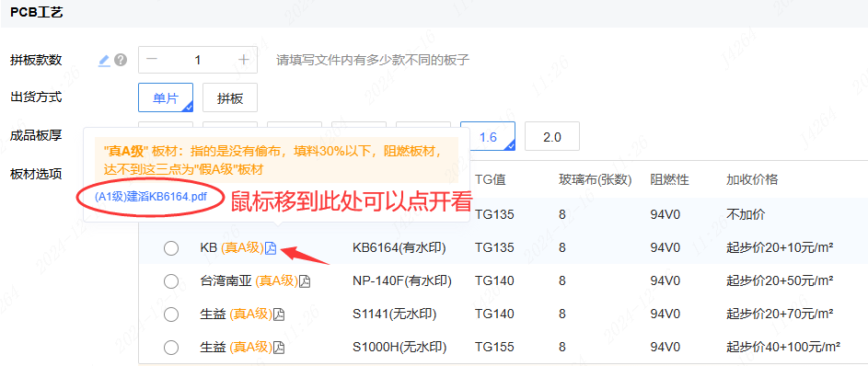The width and height of the screenshot is (868, 366).
Task: Select the radio button for S1000H(无水印)
Action: point(171,348)
